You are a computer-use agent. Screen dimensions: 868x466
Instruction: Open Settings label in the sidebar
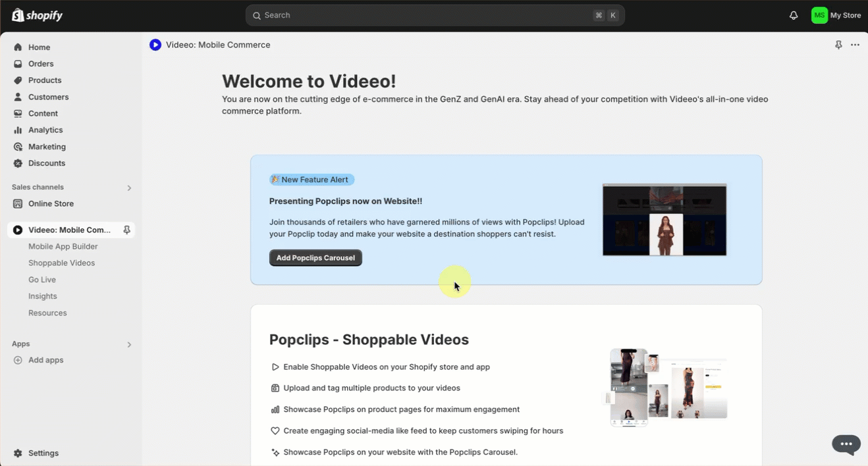pos(43,453)
